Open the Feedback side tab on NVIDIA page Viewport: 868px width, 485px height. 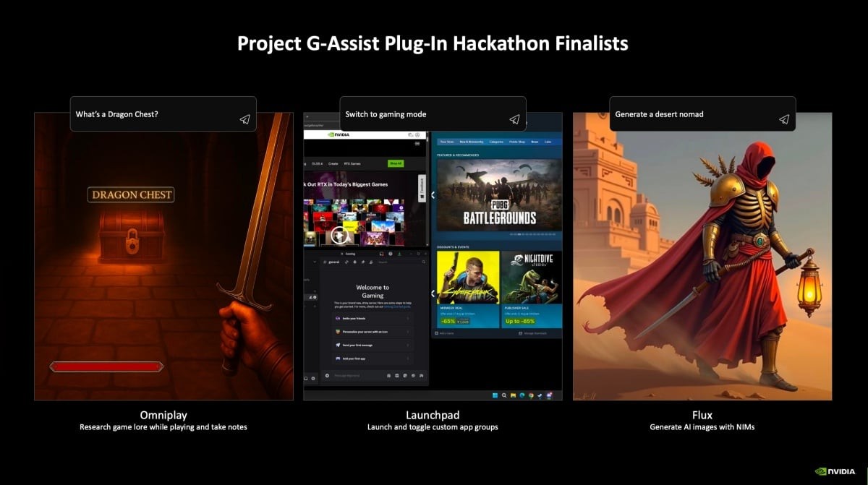point(422,188)
